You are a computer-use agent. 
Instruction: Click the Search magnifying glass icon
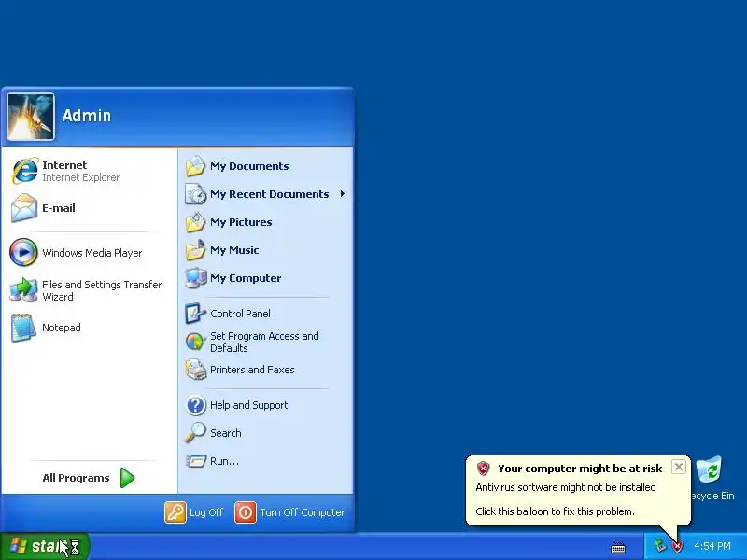[195, 433]
